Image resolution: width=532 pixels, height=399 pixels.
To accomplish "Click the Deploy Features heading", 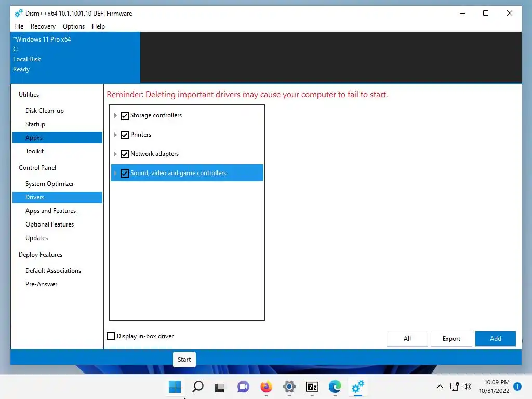I will tap(41, 255).
